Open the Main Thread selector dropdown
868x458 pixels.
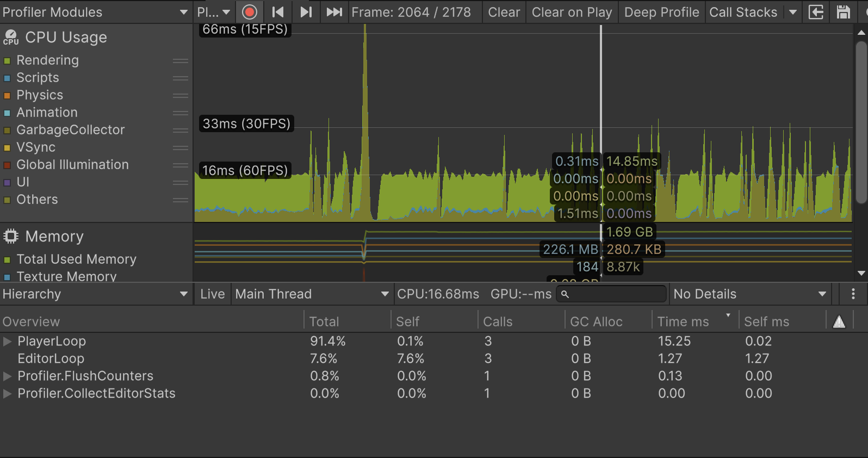coord(312,294)
